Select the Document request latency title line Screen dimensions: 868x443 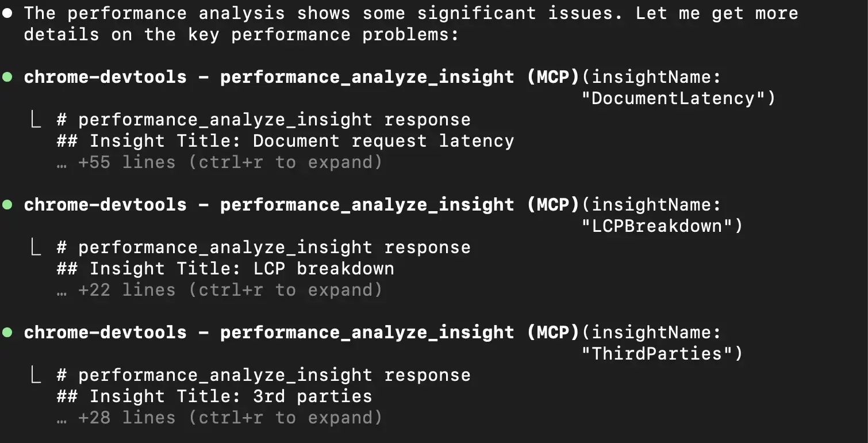pos(285,141)
